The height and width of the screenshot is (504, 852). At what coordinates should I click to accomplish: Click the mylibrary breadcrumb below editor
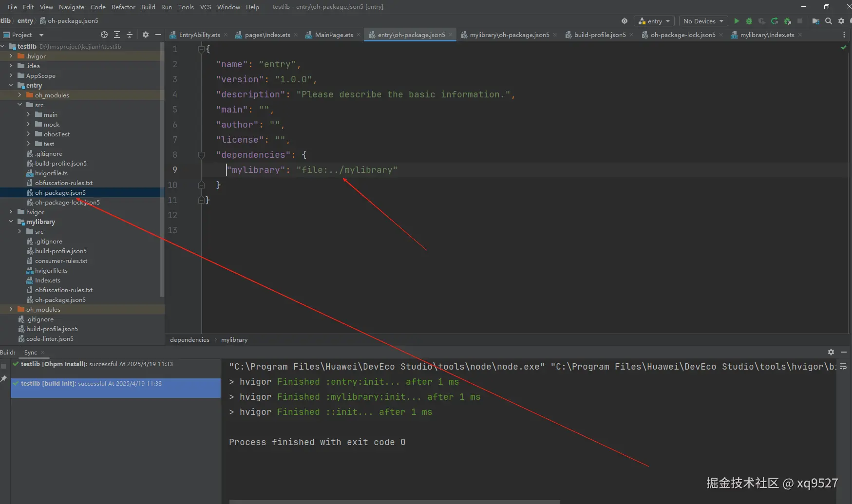click(x=234, y=340)
